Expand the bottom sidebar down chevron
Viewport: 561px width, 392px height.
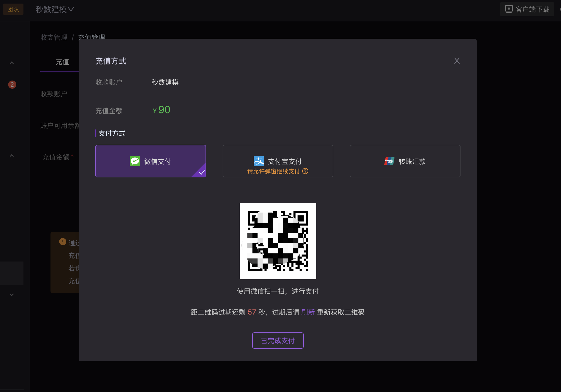click(x=12, y=295)
